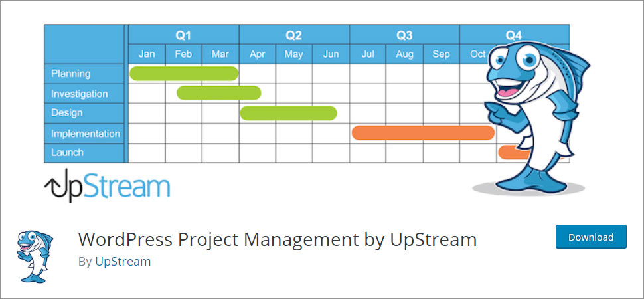The height and width of the screenshot is (299, 644).
Task: Click the blue Download button
Action: [x=590, y=237]
